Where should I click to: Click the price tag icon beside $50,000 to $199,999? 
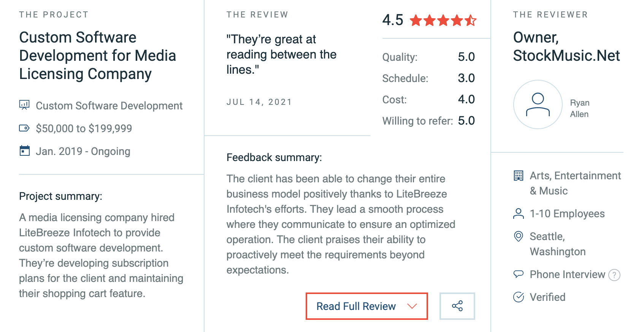click(24, 128)
